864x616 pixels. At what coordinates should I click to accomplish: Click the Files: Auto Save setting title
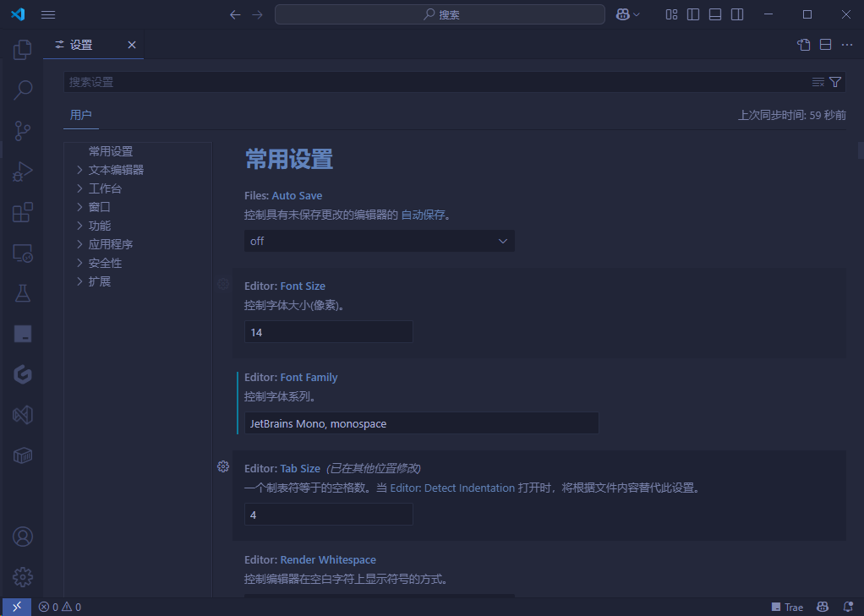(x=283, y=195)
